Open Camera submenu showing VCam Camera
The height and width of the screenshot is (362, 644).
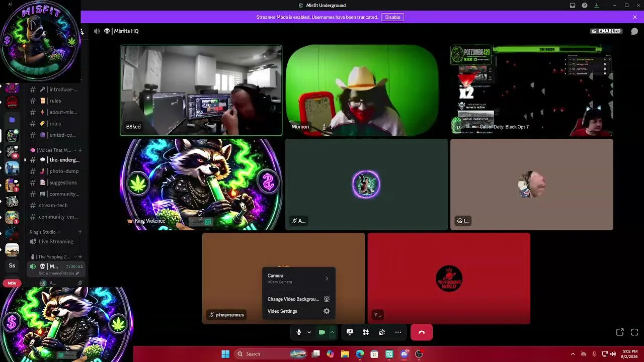click(298, 279)
